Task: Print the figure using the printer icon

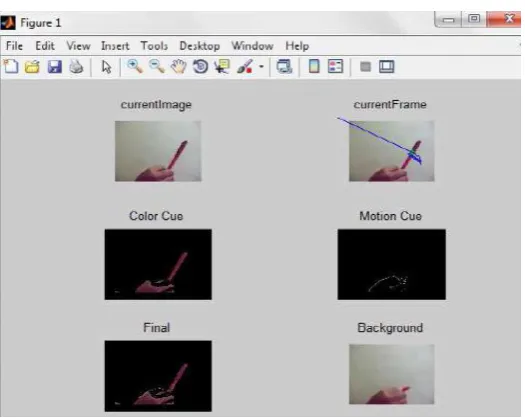Action: click(x=76, y=67)
